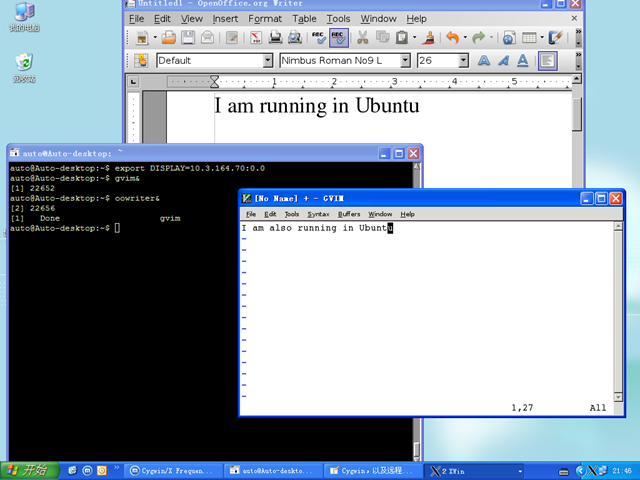The image size is (640, 480).
Task: Open the Default paragraph style dropdown
Action: [x=268, y=61]
